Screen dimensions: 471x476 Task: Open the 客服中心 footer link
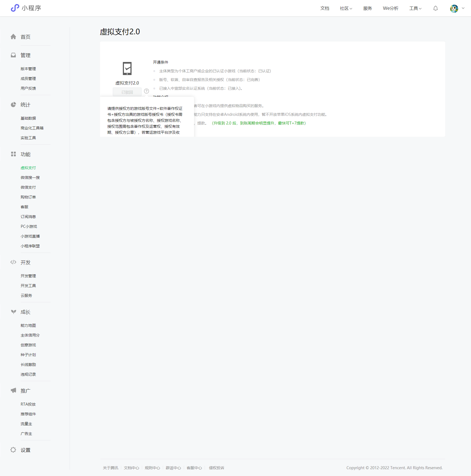click(194, 468)
